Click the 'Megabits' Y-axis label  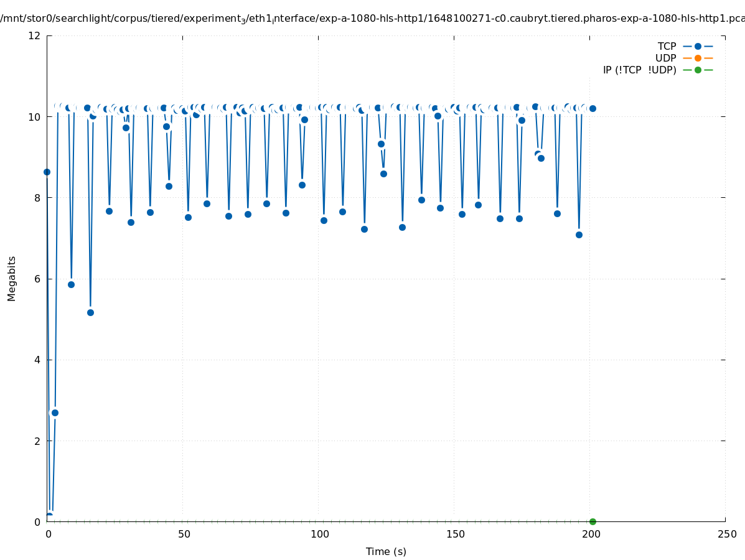[12, 278]
